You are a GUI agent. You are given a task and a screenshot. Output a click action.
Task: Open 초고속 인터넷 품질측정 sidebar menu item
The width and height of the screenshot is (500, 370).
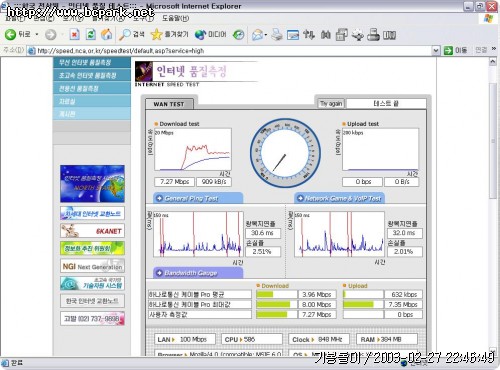point(92,75)
